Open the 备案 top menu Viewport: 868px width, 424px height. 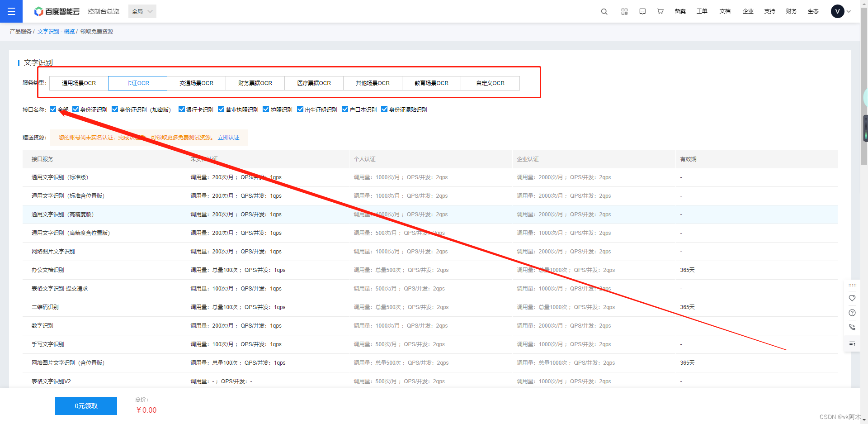tap(680, 11)
